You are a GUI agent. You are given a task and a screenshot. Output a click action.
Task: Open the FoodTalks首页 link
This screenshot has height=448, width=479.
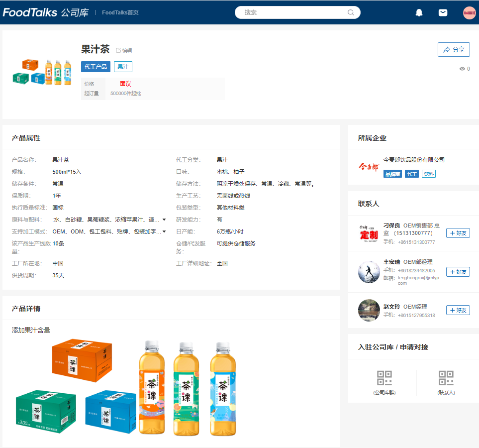[120, 12]
